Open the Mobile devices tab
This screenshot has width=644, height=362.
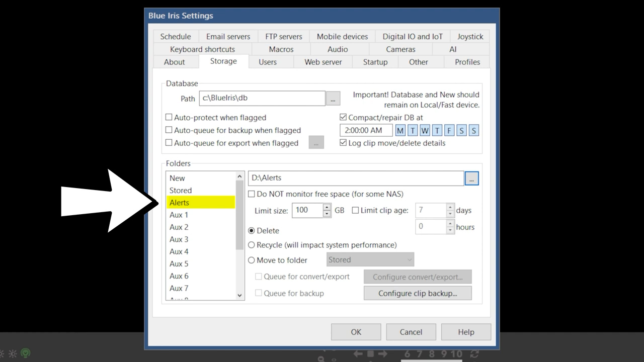(342, 36)
